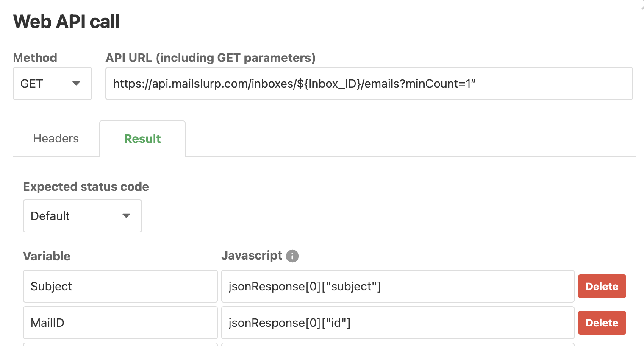Screen dimensions: 644x346
Task: Expand the Expected status code dropdown
Action: point(82,216)
